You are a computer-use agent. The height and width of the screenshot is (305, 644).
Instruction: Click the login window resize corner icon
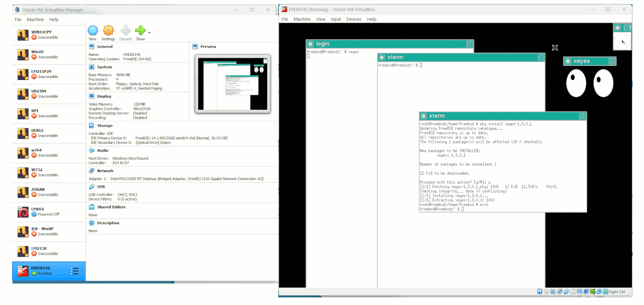point(469,44)
